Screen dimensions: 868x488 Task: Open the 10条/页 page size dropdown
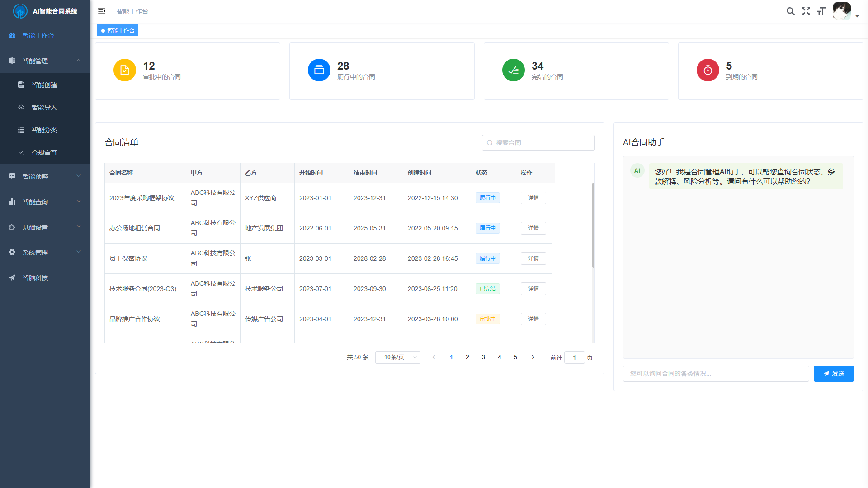click(x=397, y=357)
